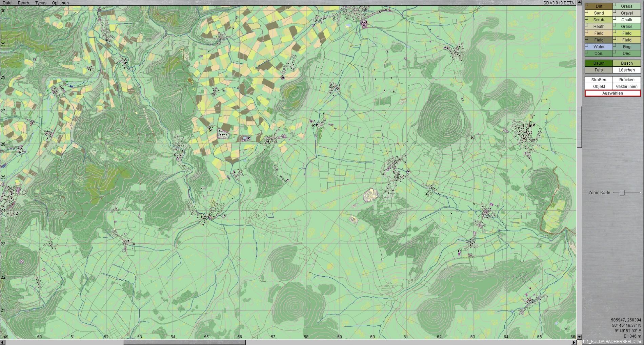Screen dimensions: 644x345
Task: Expand the Bearb. menu
Action: point(24,3)
